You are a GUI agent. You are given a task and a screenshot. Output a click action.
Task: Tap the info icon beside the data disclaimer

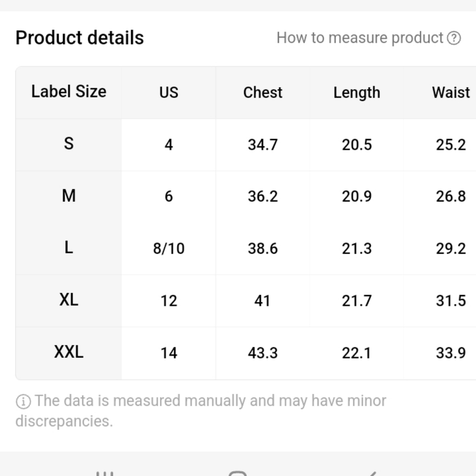pos(23,401)
